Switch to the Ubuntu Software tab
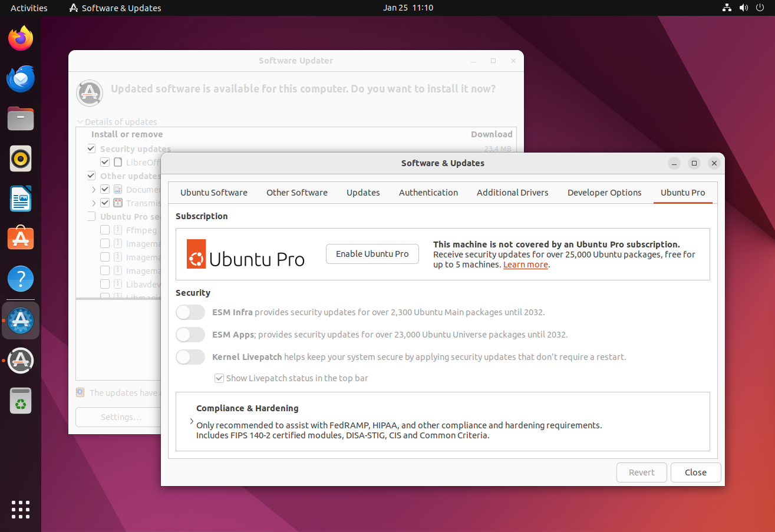The image size is (775, 532). pos(214,193)
